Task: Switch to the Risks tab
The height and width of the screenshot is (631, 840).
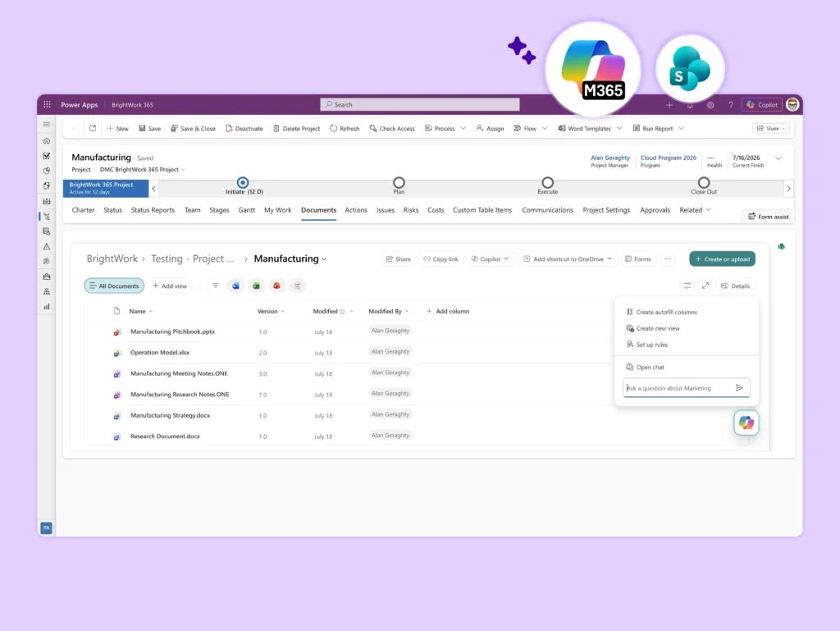Action: (411, 210)
